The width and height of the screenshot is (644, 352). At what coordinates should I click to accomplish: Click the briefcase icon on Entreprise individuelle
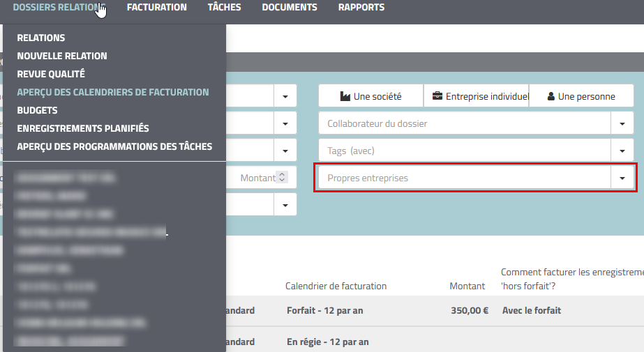coord(437,96)
